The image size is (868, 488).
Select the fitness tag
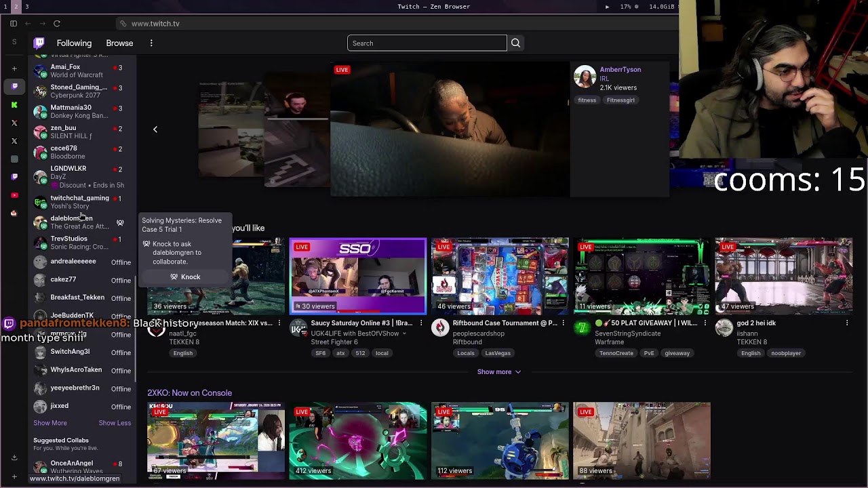[587, 100]
